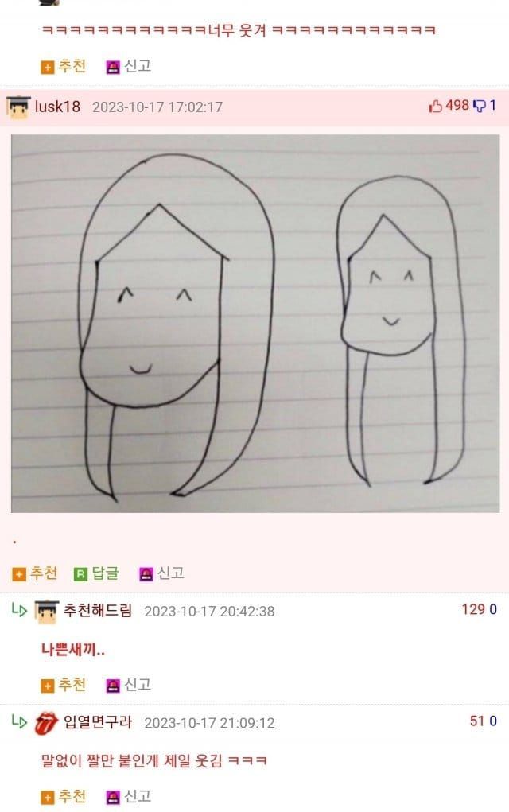This screenshot has height=812, width=509.
Task: Click reply arrow icon beside 추천해드림
Action: [19, 611]
